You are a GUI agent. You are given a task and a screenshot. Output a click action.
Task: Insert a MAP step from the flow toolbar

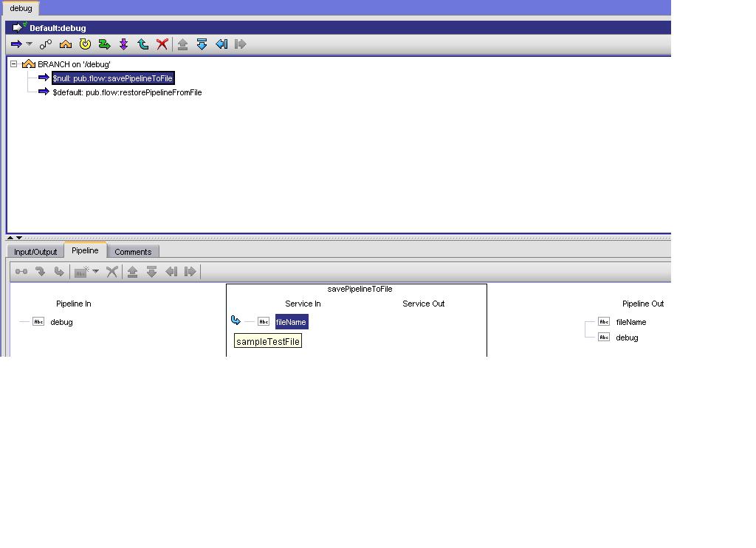(46, 44)
